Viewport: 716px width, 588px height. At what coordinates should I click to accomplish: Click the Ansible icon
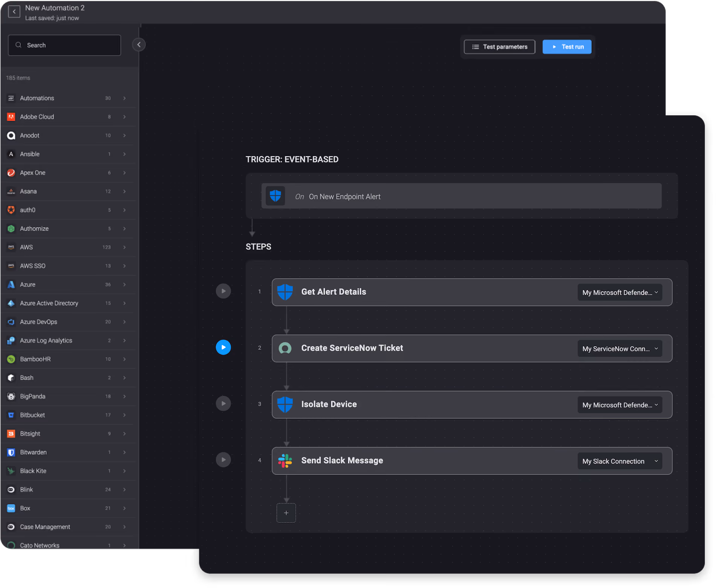pos(11,154)
